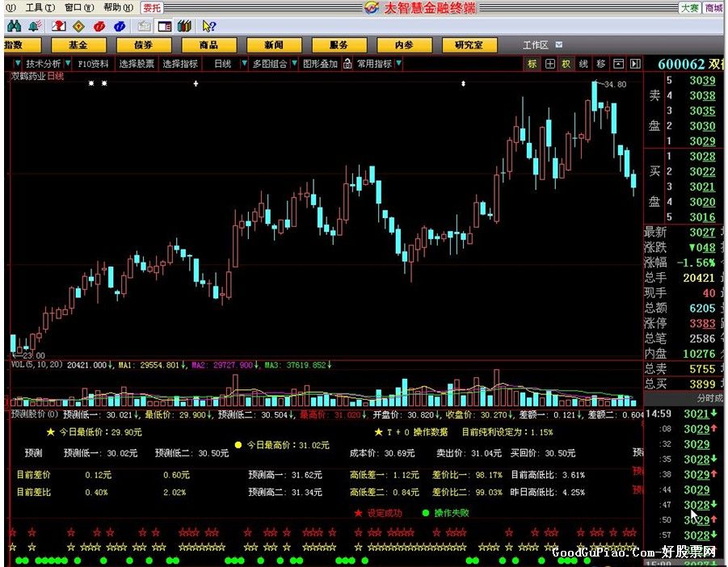Click the 双鹤药业 chart title
This screenshot has height=567, width=728.
(28, 76)
